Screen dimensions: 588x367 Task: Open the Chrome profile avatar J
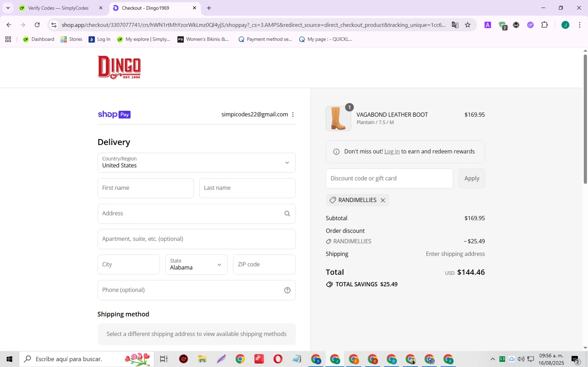[x=565, y=25]
